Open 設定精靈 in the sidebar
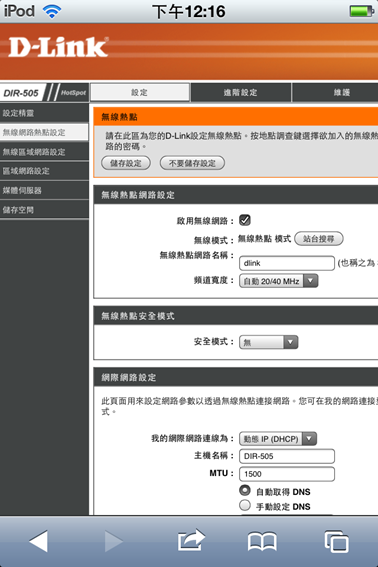378x567 pixels. click(x=44, y=113)
